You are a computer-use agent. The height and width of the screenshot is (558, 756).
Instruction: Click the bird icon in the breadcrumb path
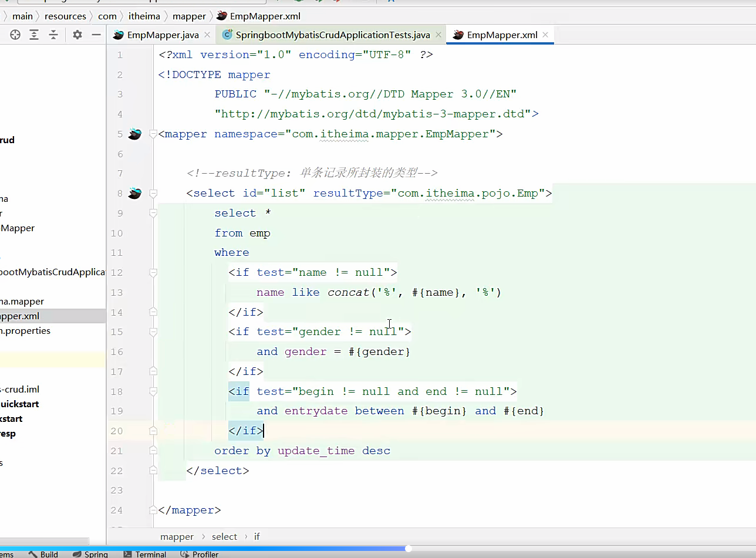click(221, 16)
